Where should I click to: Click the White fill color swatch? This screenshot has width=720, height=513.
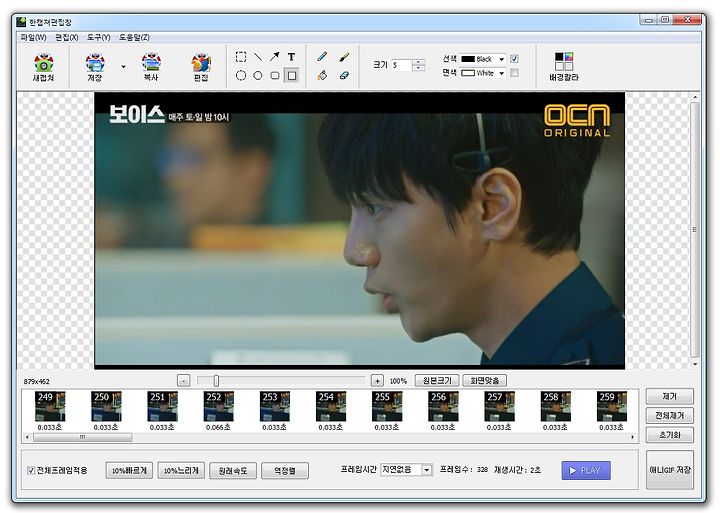[468, 73]
